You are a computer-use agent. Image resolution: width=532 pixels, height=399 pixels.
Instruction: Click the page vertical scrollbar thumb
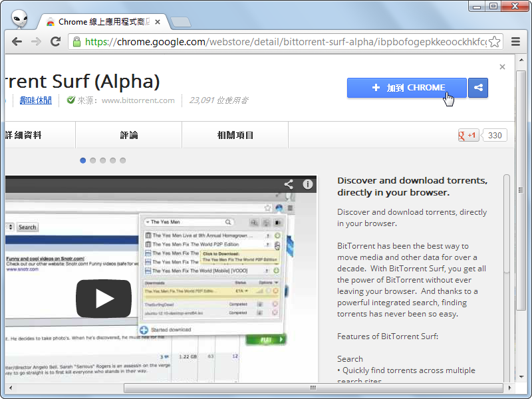(x=521, y=190)
